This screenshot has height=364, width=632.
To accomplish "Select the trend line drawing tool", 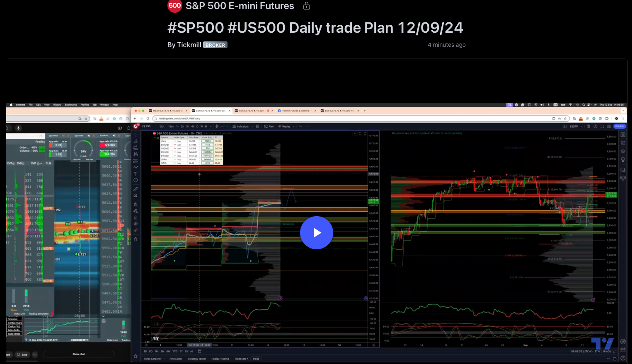I will click(x=136, y=142).
